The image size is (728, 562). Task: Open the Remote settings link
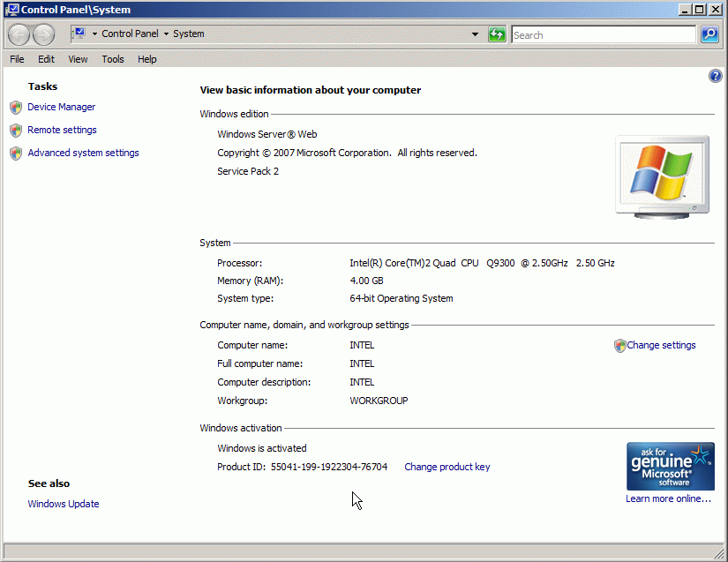coord(62,130)
